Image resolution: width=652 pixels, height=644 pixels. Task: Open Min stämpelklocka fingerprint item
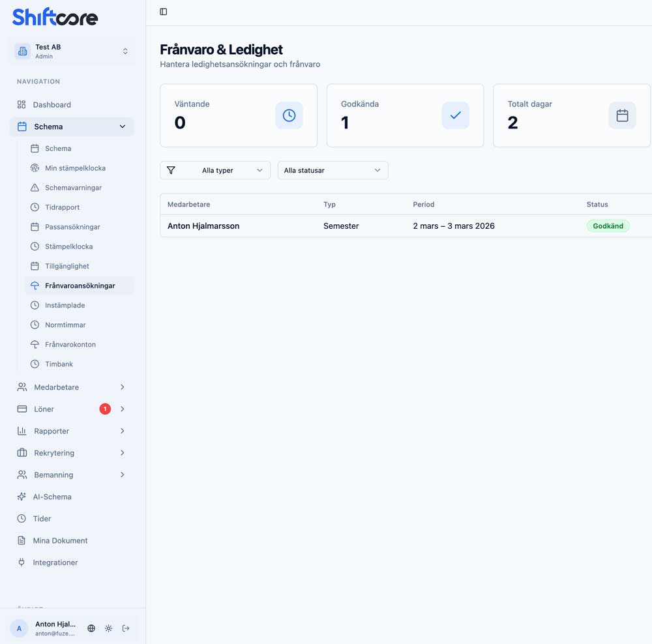[79, 168]
